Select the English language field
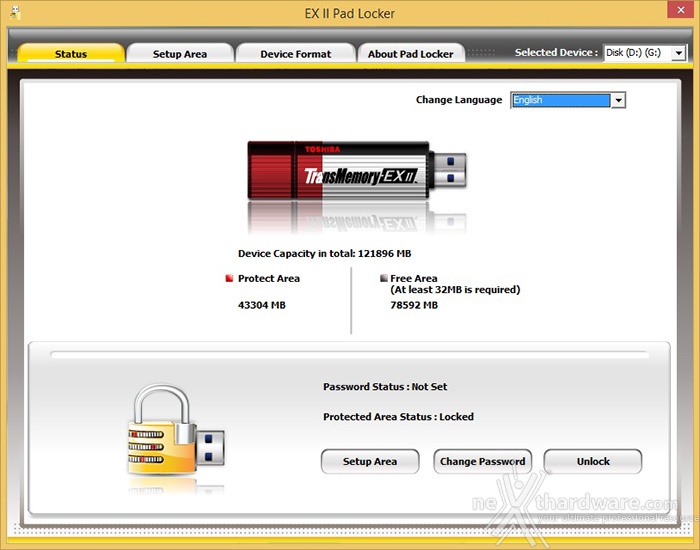Image resolution: width=700 pixels, height=550 pixels. pyautogui.click(x=561, y=100)
